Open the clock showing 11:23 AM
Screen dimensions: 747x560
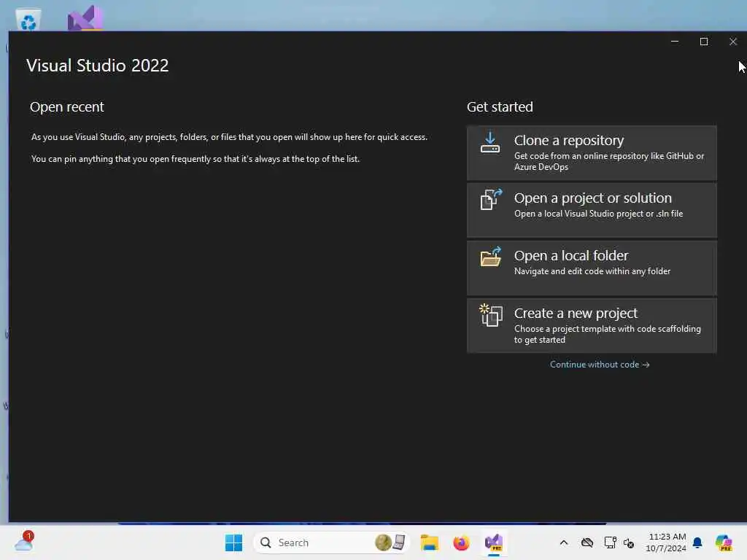click(666, 542)
